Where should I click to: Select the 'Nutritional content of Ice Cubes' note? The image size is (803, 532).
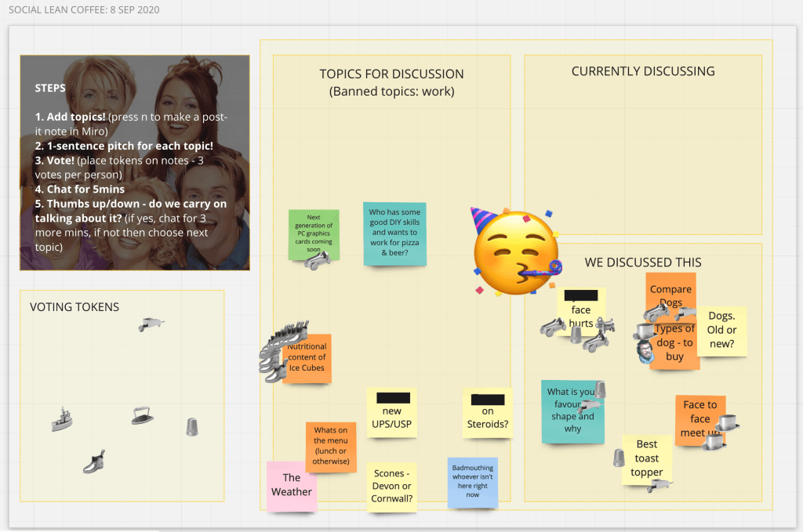(x=308, y=359)
